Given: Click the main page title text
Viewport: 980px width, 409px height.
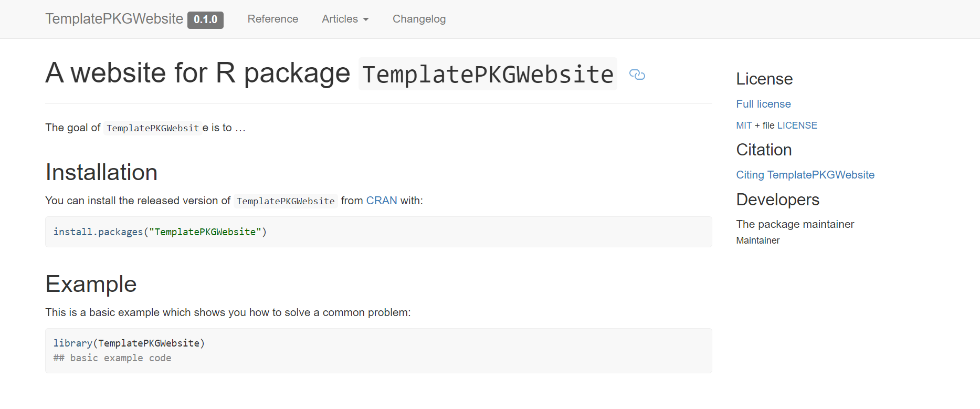Looking at the screenshot, I should [331, 74].
